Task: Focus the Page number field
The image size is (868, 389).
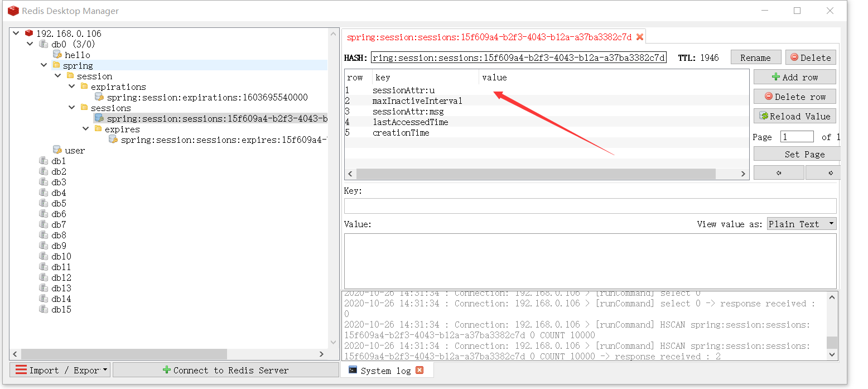Action: point(797,137)
